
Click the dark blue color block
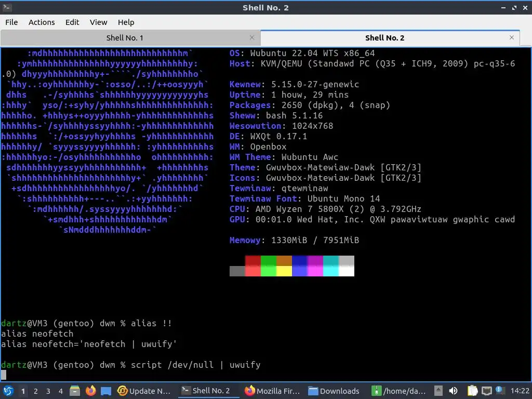click(300, 261)
